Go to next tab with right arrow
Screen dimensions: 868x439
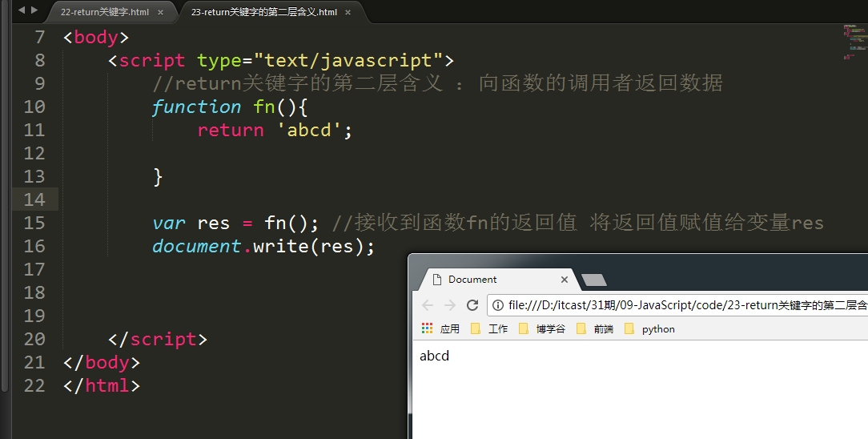click(34, 10)
